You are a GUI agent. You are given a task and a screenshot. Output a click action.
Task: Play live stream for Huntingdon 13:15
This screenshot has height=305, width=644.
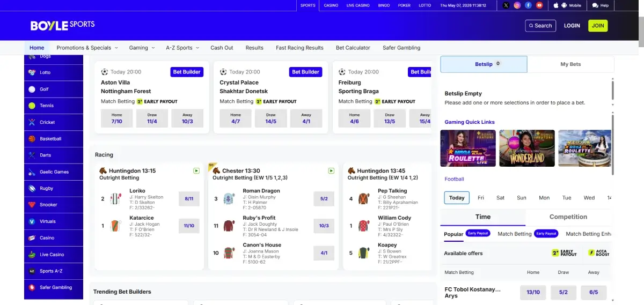(196, 171)
